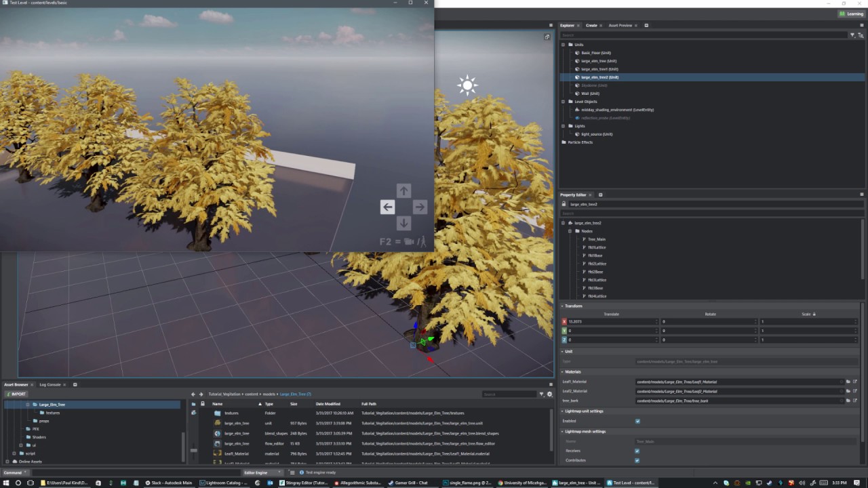This screenshot has height=488, width=868.
Task: Go forward in Asset Browser history
Action: [201, 394]
